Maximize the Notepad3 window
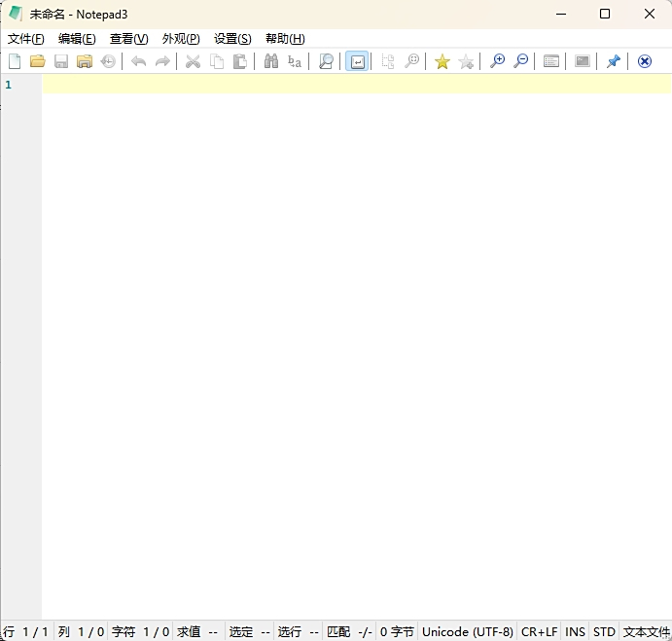 pos(605,15)
